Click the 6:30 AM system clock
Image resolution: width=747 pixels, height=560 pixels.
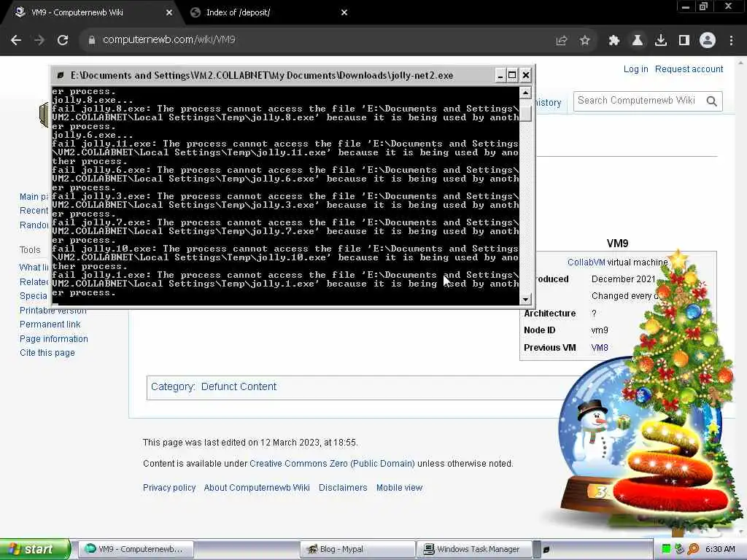(x=720, y=549)
